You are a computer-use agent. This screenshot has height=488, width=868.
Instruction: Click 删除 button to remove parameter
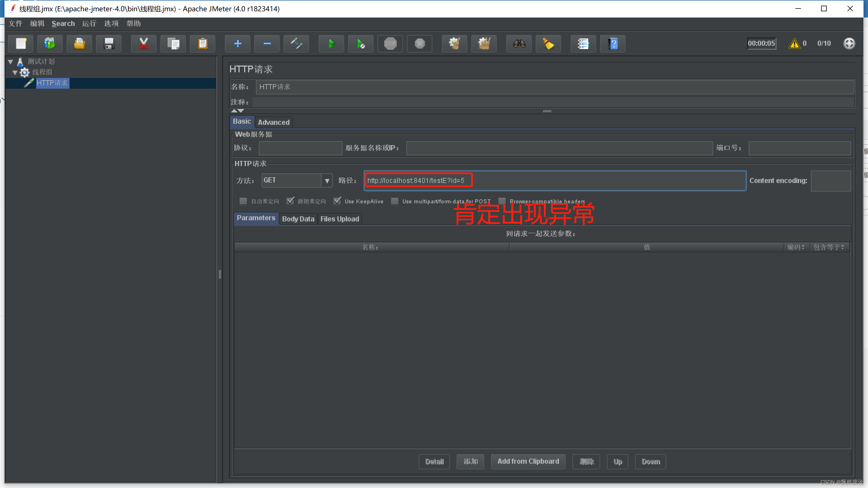(x=585, y=462)
